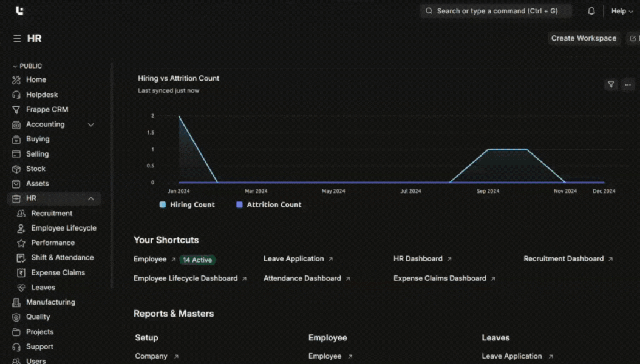
Task: Click the chart filter funnel icon
Action: point(611,85)
